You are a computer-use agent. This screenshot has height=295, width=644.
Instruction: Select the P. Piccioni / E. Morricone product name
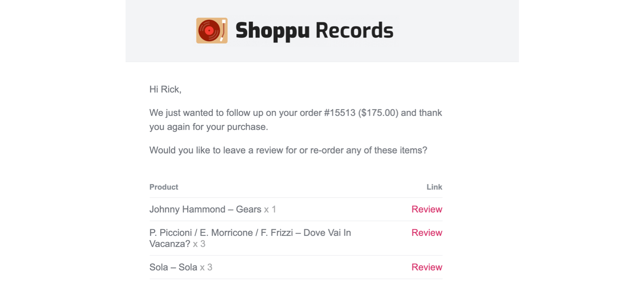point(250,233)
